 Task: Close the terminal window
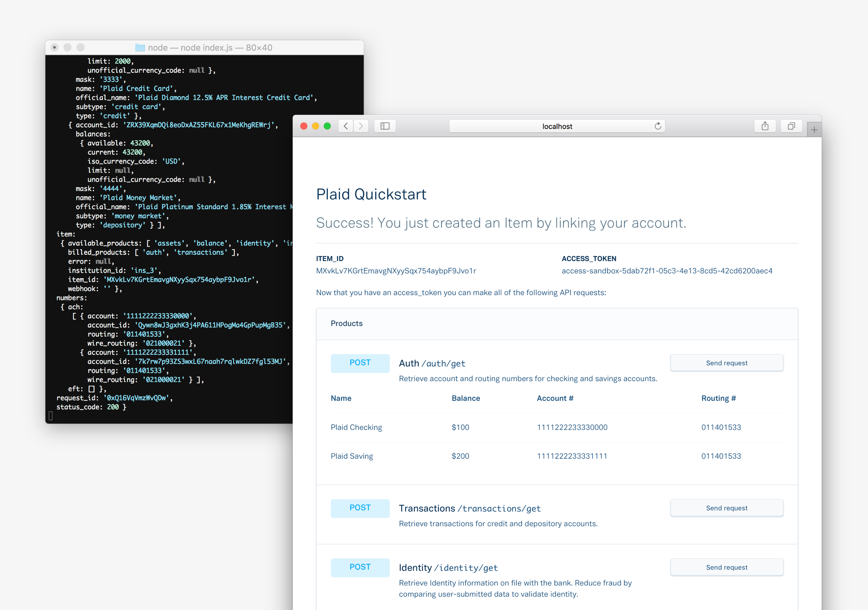[x=55, y=47]
